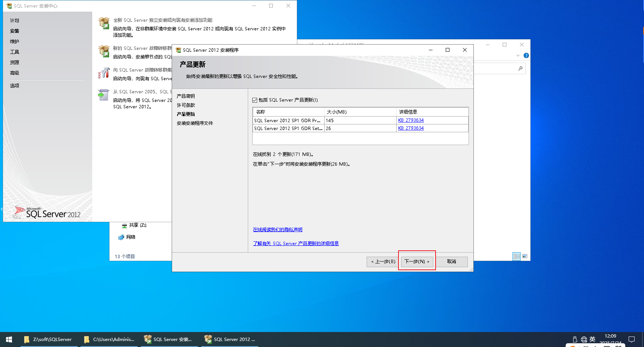Image resolution: width=644 pixels, height=347 pixels.
Task: Click the add node to failover cluster icon
Action: pos(104,73)
